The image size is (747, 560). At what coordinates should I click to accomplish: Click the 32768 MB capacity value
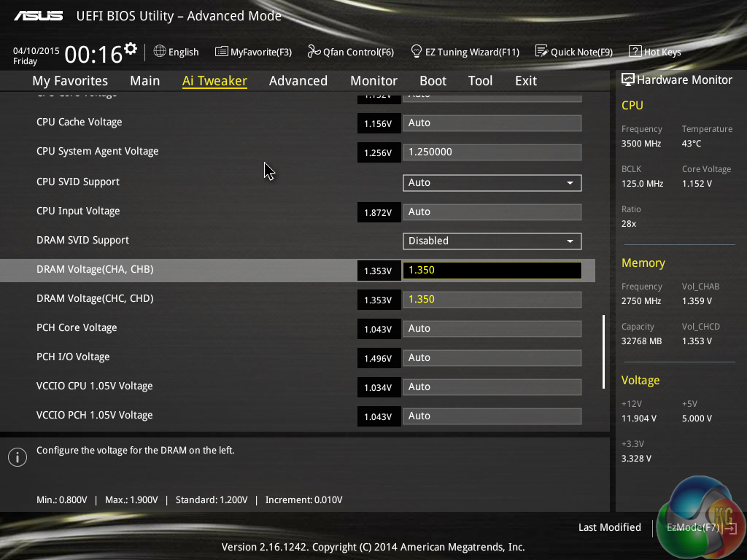coord(641,341)
